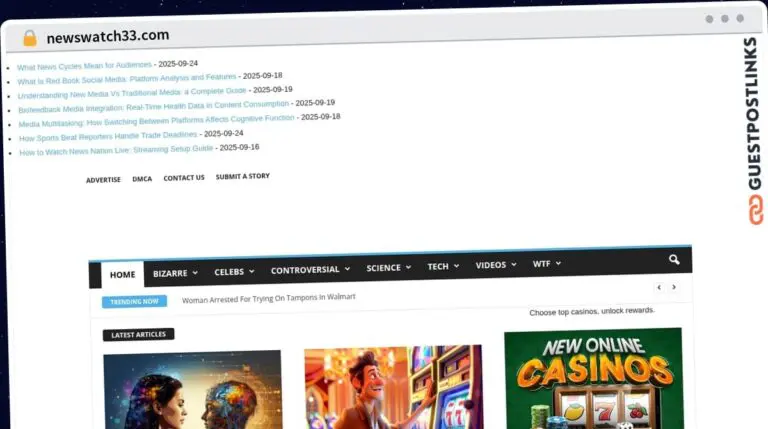Open the HOME tab
The width and height of the screenshot is (768, 429).
pos(122,275)
